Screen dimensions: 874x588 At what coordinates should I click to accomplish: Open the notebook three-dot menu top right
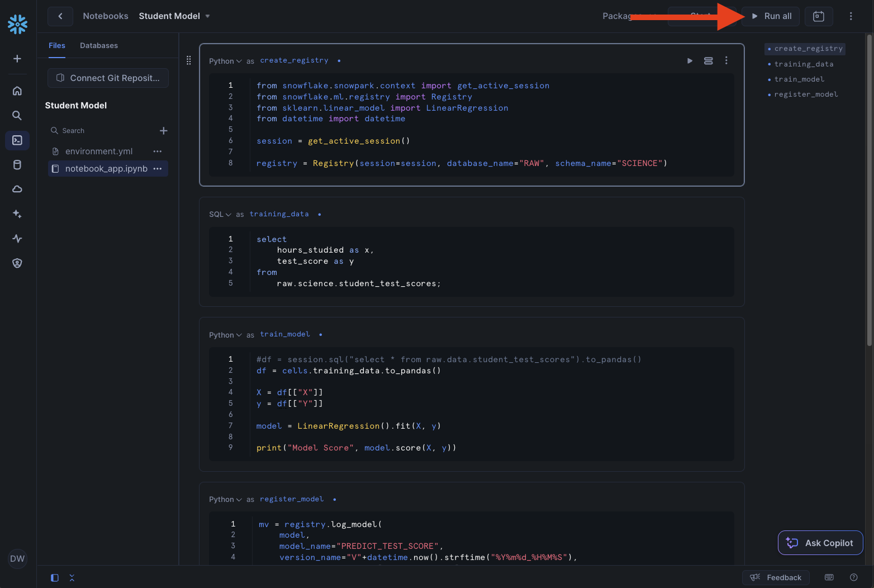(851, 16)
